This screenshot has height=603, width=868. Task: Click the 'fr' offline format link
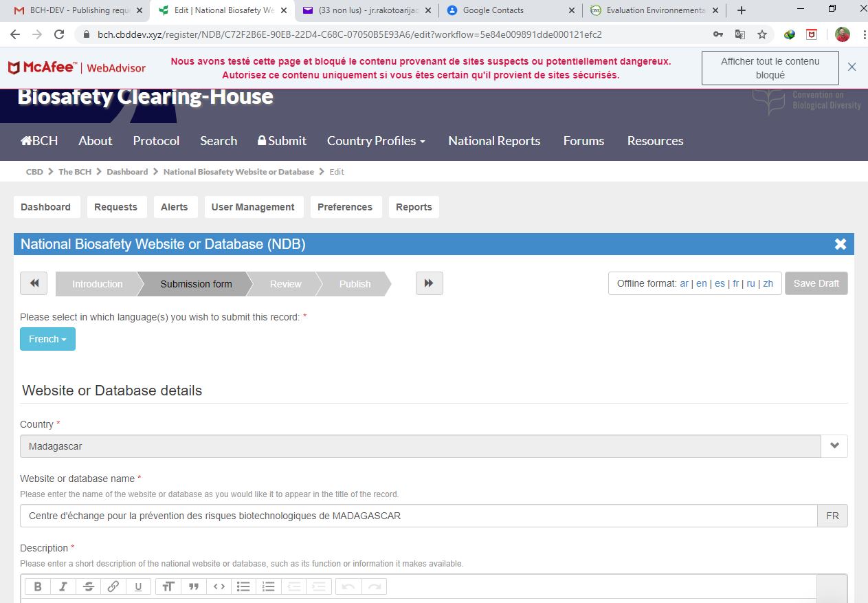point(735,283)
